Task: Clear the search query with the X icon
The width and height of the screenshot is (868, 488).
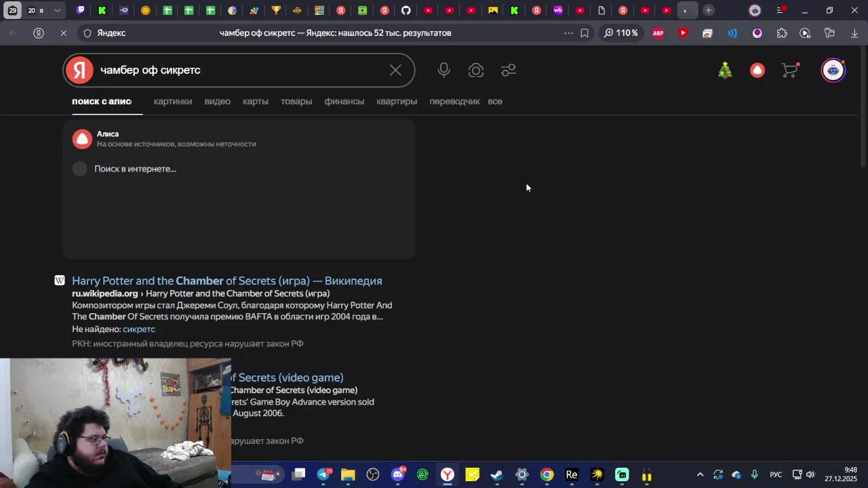Action: (395, 70)
